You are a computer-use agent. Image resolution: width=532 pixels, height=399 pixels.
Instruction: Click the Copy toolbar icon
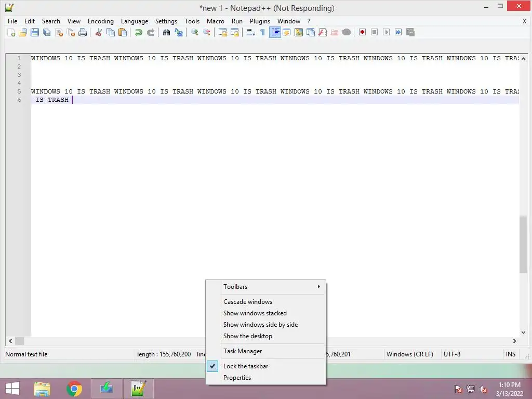[x=111, y=32]
